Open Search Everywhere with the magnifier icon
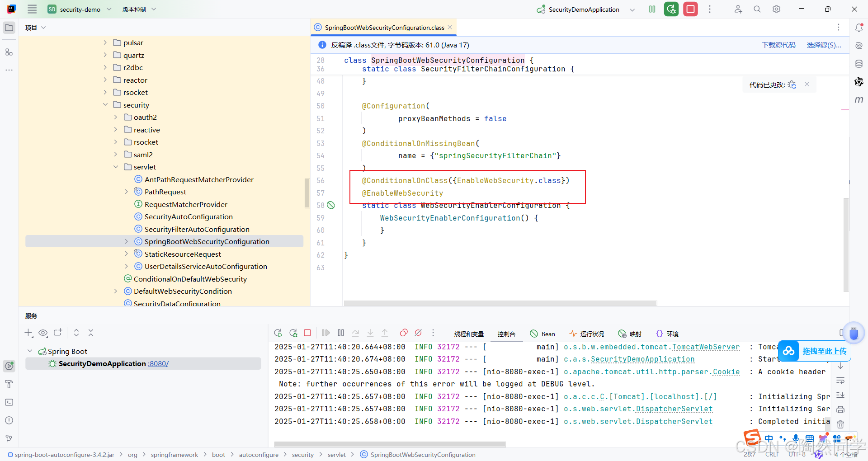Viewport: 868px width, 461px height. [757, 9]
